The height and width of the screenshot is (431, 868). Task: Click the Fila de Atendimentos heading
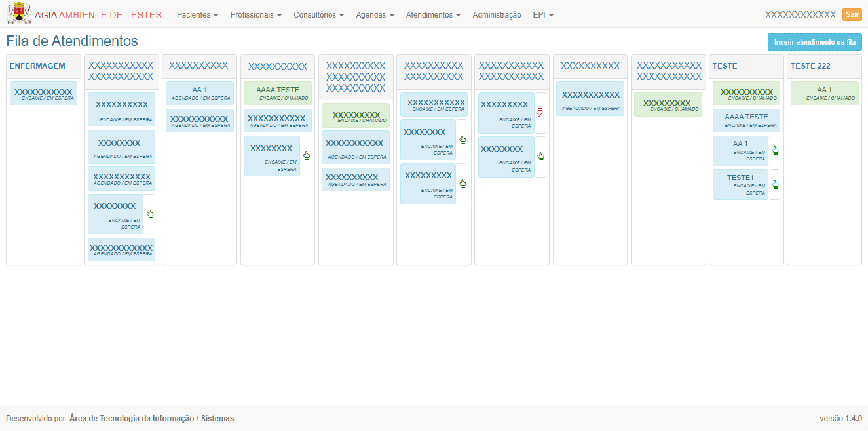(72, 41)
